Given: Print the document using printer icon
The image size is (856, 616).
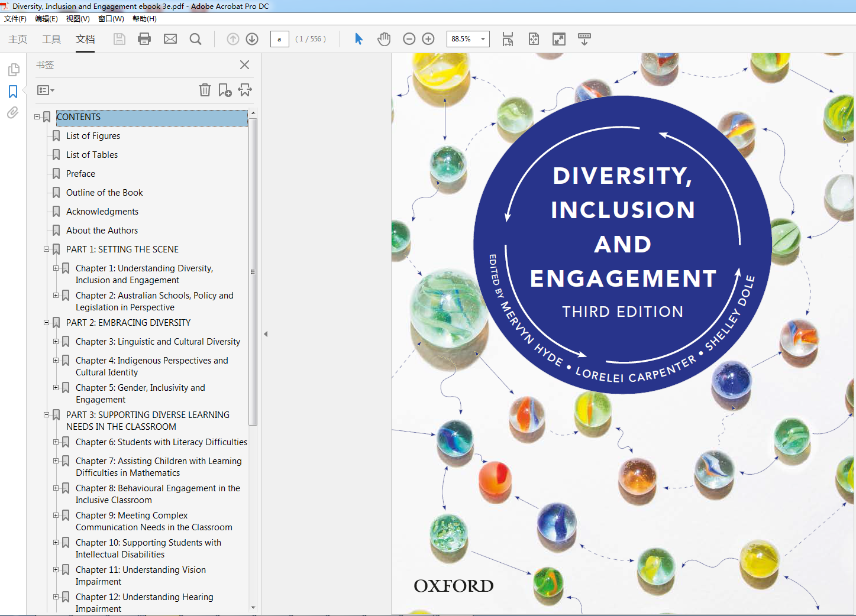Looking at the screenshot, I should pyautogui.click(x=144, y=39).
